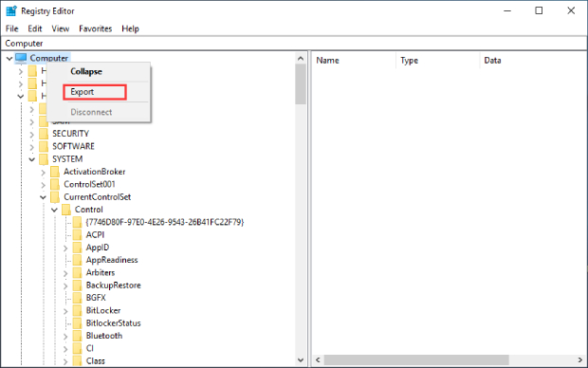This screenshot has width=588, height=368.
Task: Click the values pane scroll left arrow
Action: point(318,360)
